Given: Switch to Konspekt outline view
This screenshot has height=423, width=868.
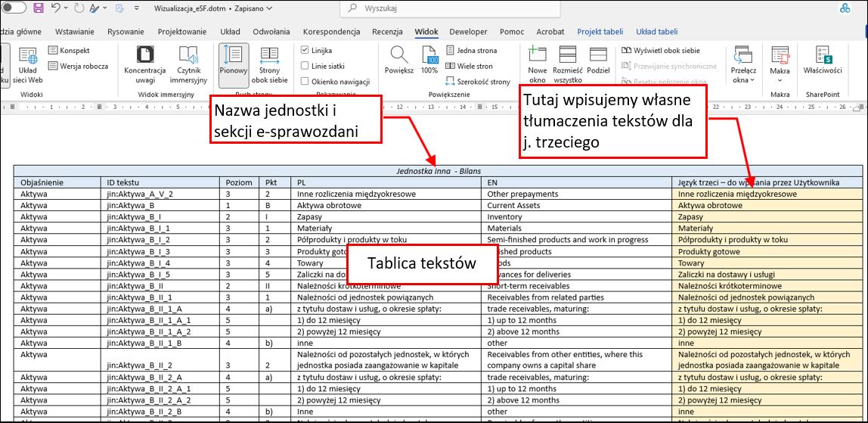Looking at the screenshot, I should (70, 51).
